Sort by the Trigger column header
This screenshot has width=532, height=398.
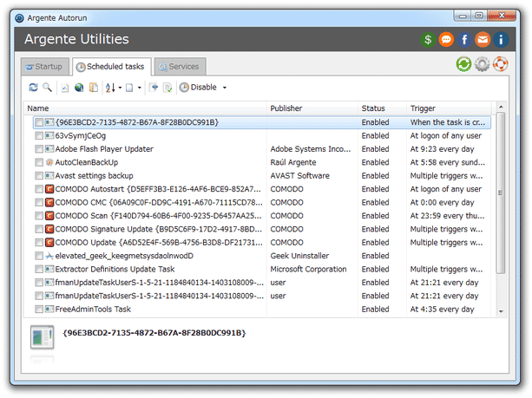pyautogui.click(x=450, y=108)
